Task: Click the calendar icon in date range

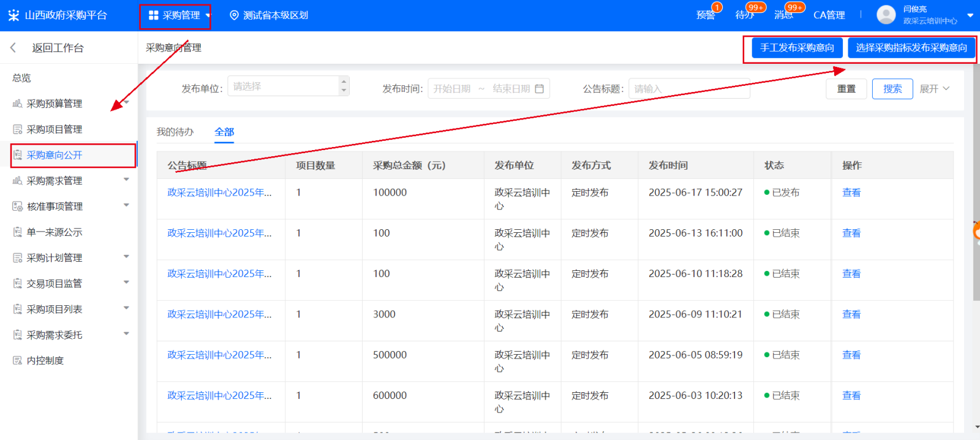Action: pyautogui.click(x=539, y=89)
